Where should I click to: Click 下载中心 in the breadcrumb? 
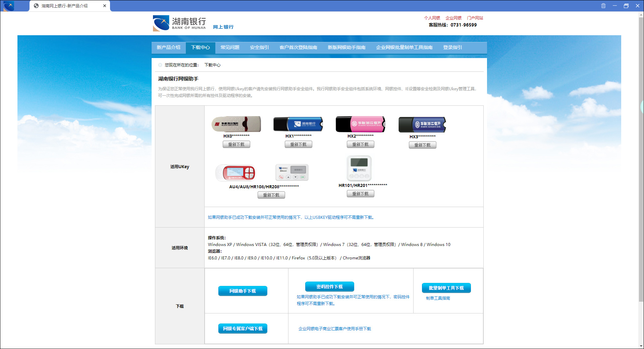coord(213,65)
